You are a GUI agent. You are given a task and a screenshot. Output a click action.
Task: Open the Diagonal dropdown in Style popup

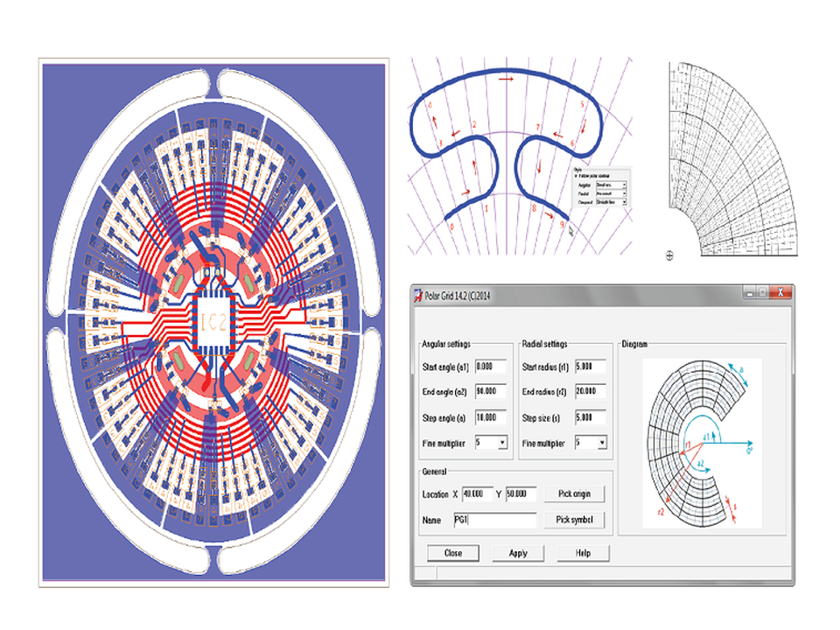pos(612,202)
